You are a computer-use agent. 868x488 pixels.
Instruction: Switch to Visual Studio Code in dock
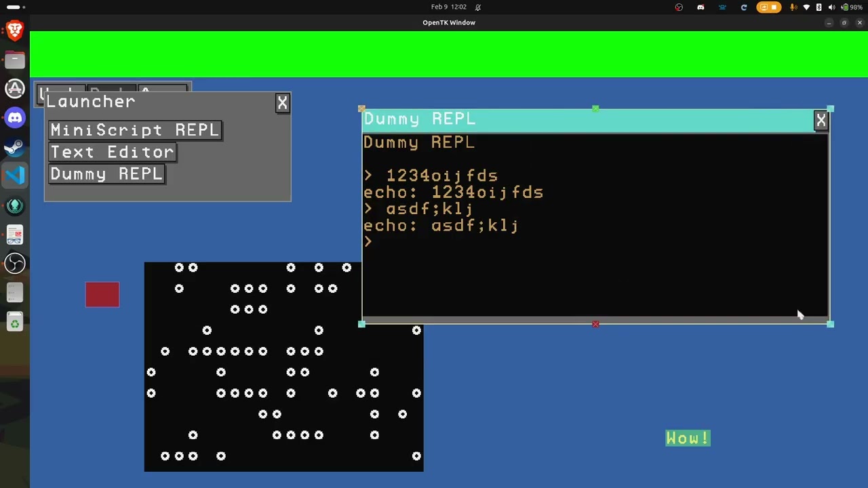coord(15,176)
